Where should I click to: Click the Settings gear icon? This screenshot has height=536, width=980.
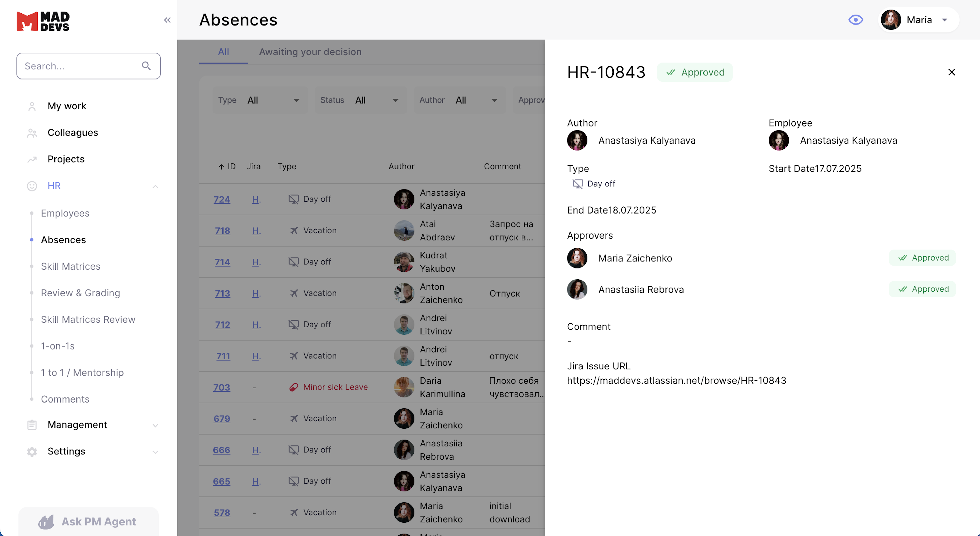click(x=32, y=452)
